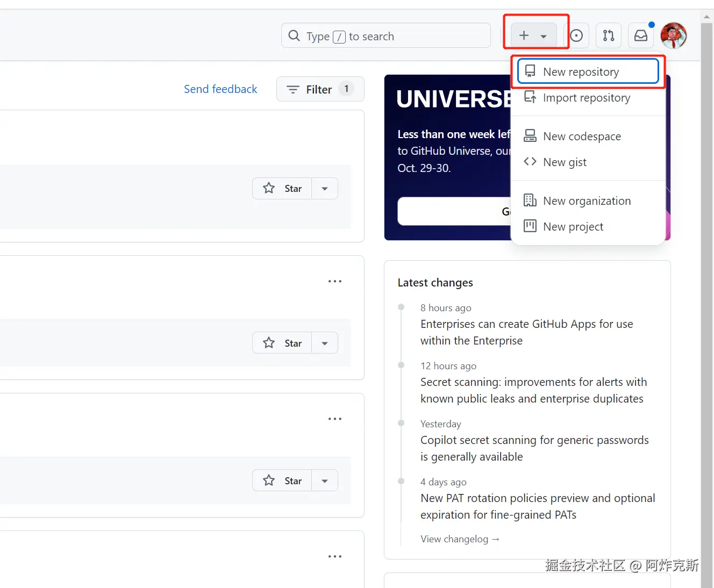
Task: Open the Notifications inbox icon
Action: [x=641, y=35]
